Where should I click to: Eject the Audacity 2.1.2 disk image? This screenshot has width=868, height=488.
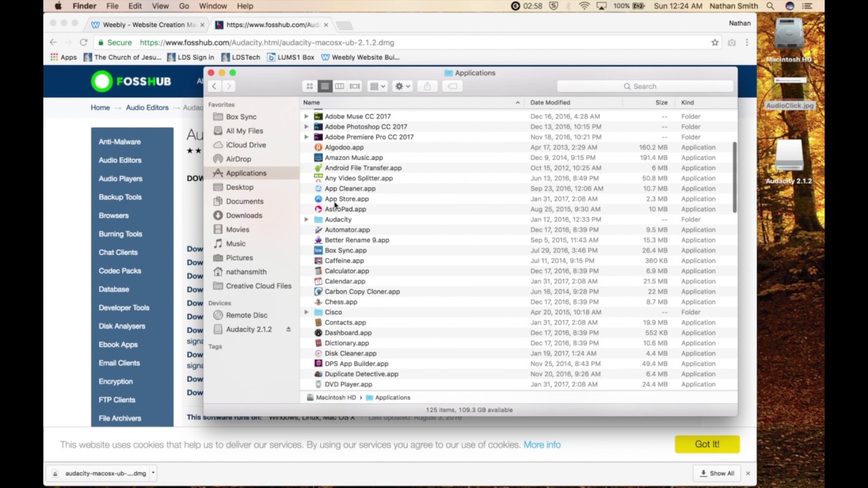tap(288, 329)
